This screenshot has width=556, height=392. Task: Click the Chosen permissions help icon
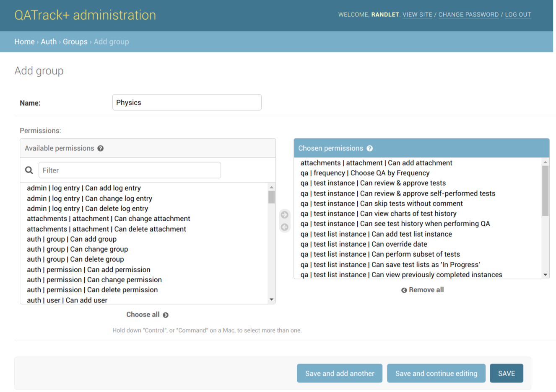[369, 148]
